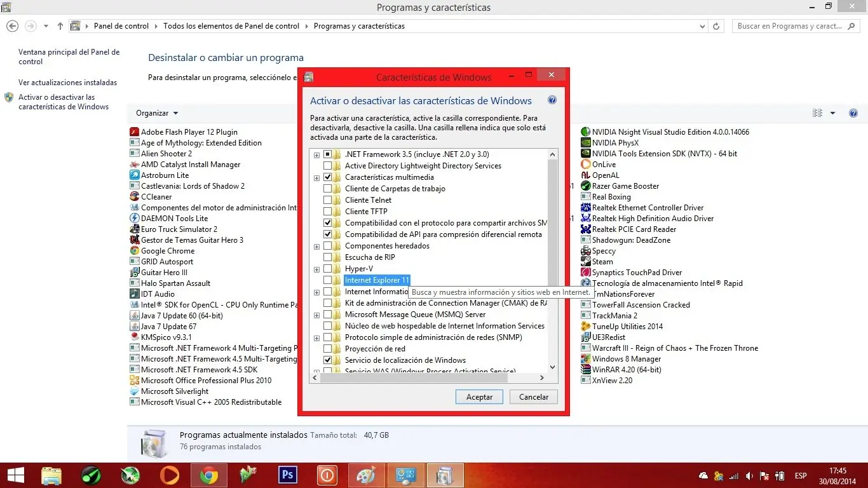Go back with the navigation back arrow
The height and width of the screenshot is (488, 868).
click(12, 26)
